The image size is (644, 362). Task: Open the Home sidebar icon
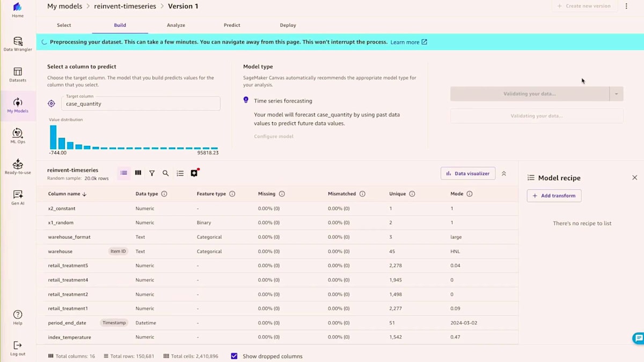(18, 10)
